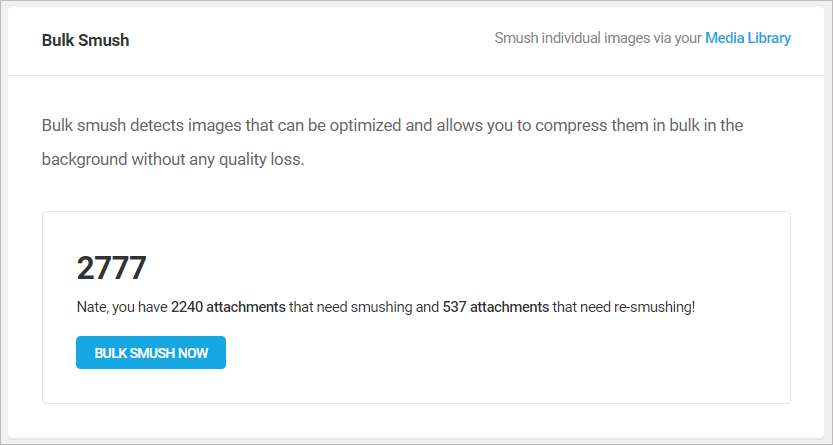Viewport: 833px width, 445px height.
Task: Click the word 'Library' in the header link
Action: pos(769,38)
